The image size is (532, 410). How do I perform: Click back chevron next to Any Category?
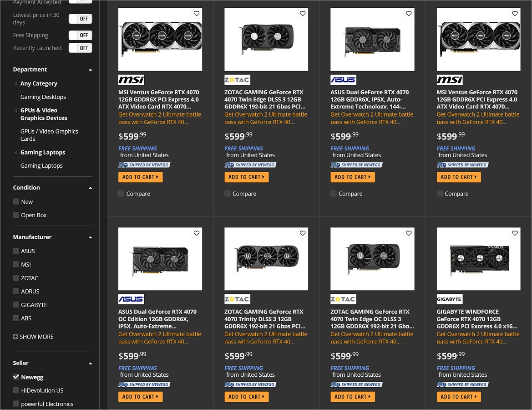point(16,83)
